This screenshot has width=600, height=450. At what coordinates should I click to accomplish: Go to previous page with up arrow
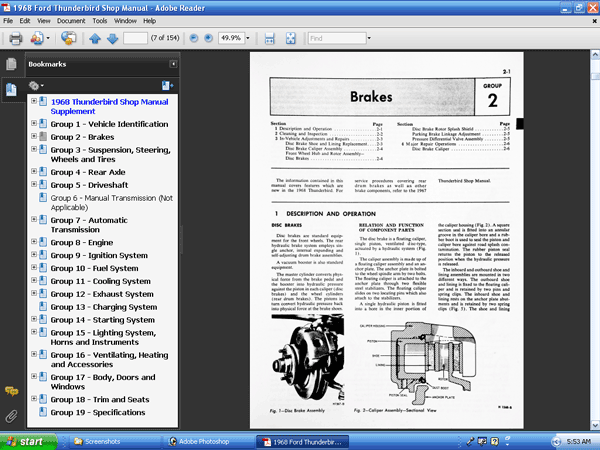coord(95,38)
